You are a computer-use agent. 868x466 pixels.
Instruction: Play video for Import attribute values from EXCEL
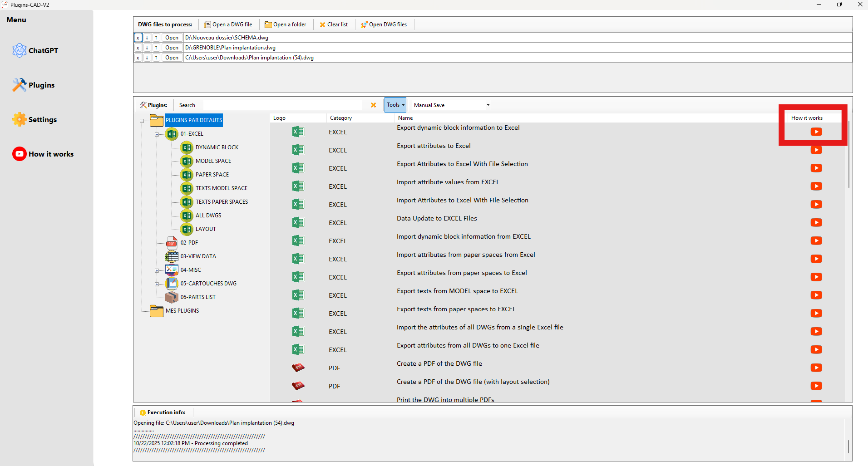point(816,186)
